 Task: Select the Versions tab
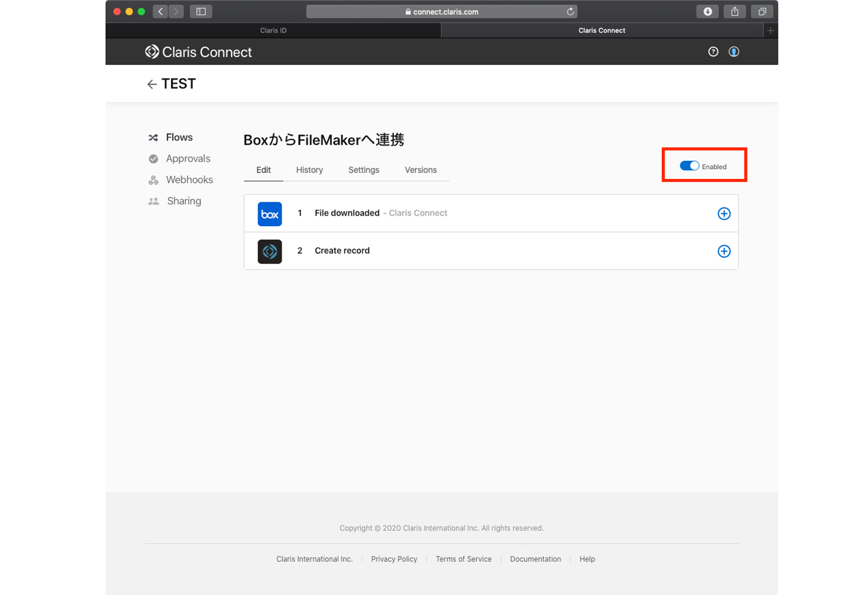pos(420,170)
